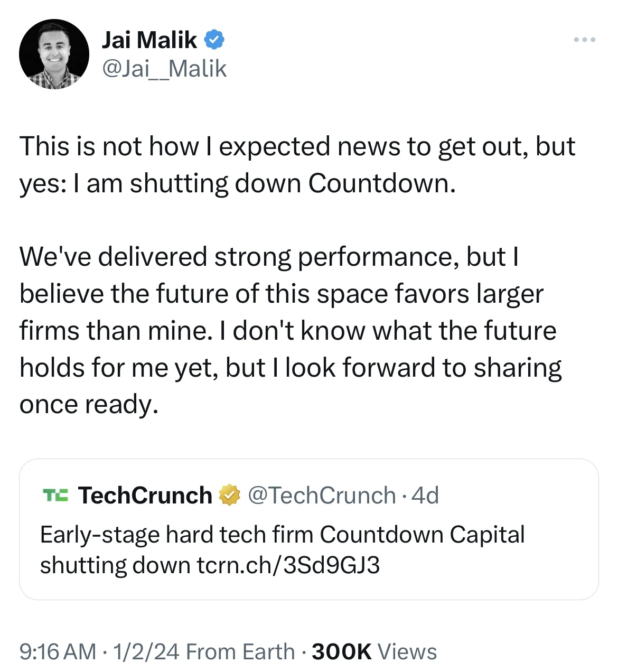The width and height of the screenshot is (618, 672).
Task: Open the tcrn.ch/3Sd9GJ3 link
Action: [288, 565]
